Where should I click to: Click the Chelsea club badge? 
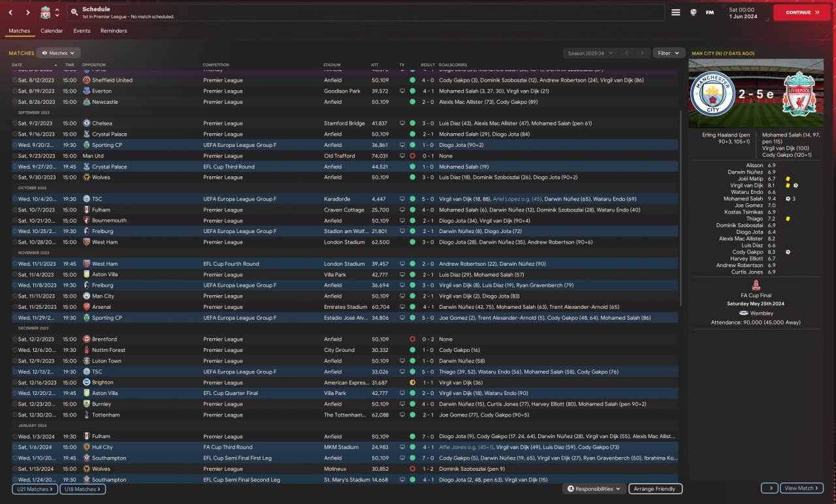click(86, 123)
